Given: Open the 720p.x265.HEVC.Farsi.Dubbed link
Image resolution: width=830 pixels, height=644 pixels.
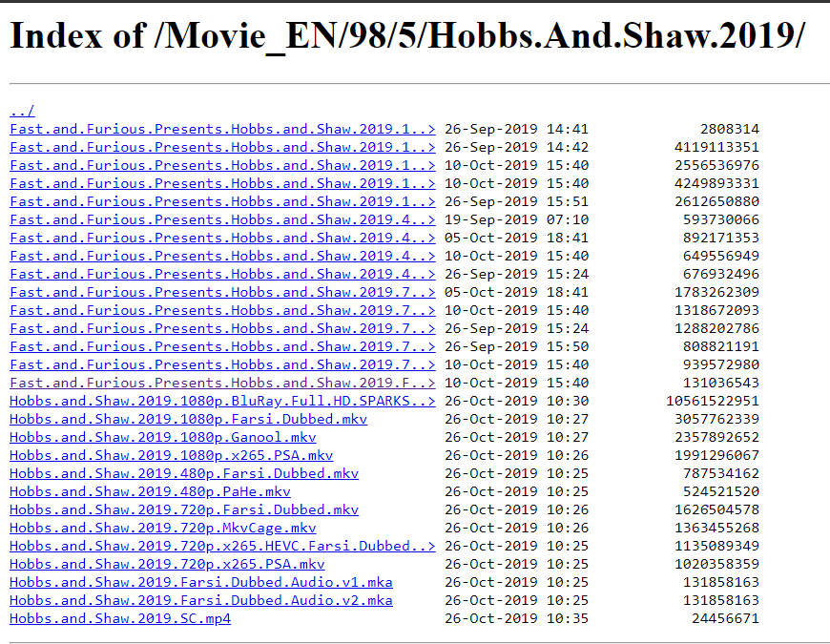Looking at the screenshot, I should 222,546.
